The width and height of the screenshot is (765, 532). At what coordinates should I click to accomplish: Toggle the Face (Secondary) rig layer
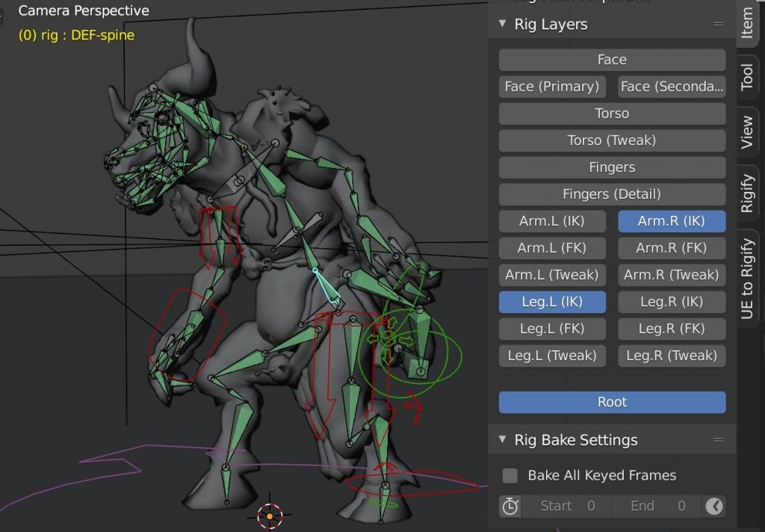[672, 87]
